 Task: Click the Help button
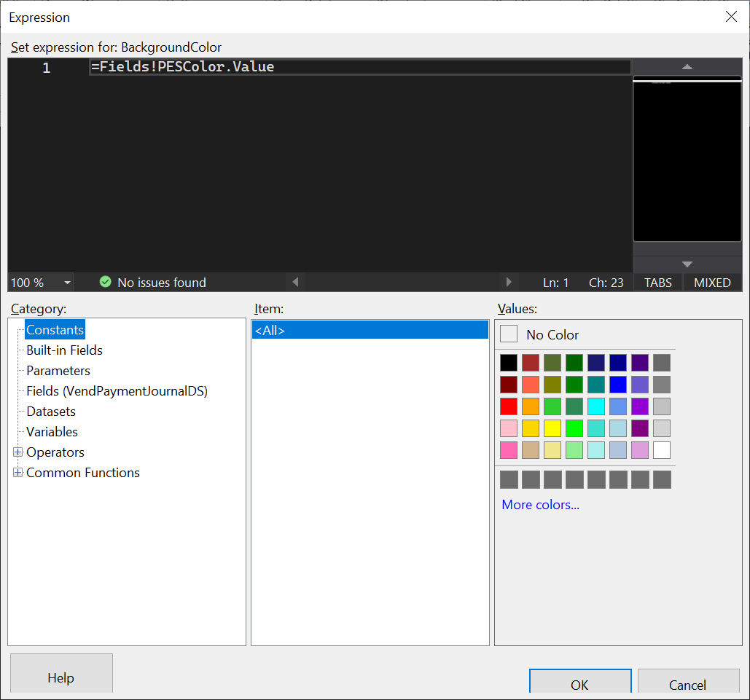pos(61,674)
